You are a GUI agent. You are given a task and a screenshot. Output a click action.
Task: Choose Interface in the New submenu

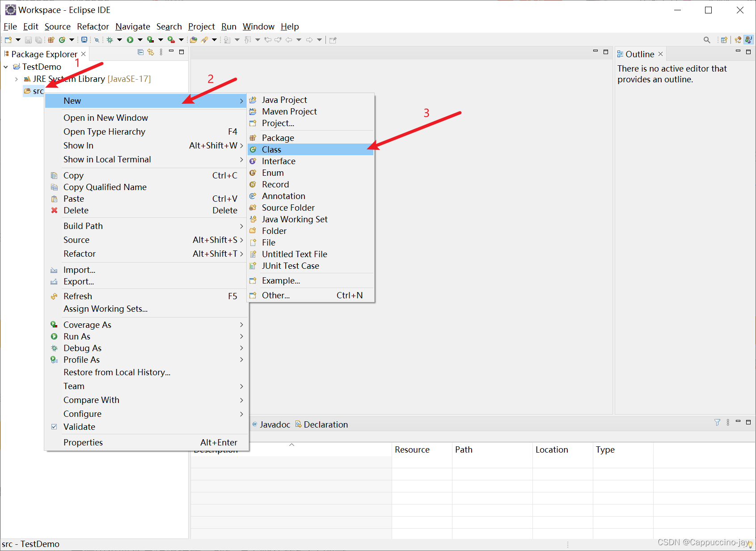310,161
